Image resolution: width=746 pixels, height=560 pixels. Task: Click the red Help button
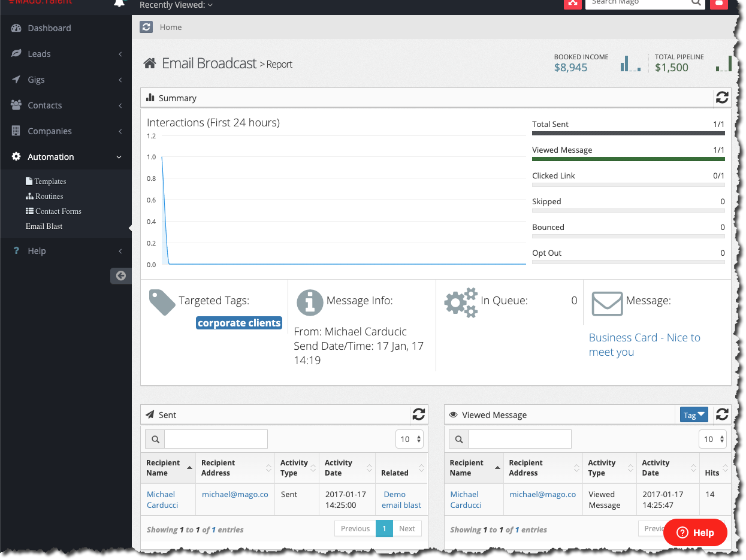pos(695,532)
